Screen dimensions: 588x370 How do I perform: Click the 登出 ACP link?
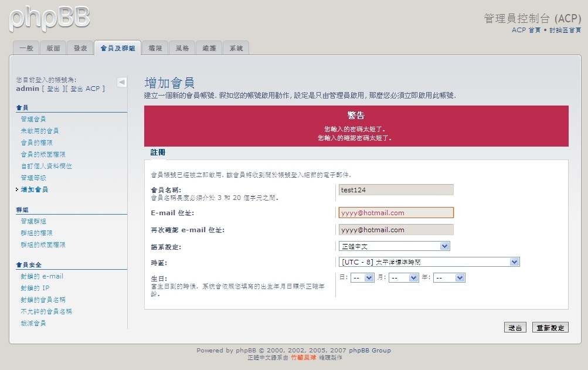85,89
